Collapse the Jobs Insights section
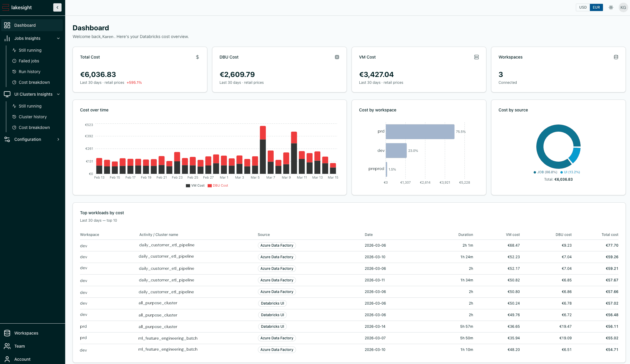Viewport: 630px width, 364px height. [x=58, y=38]
